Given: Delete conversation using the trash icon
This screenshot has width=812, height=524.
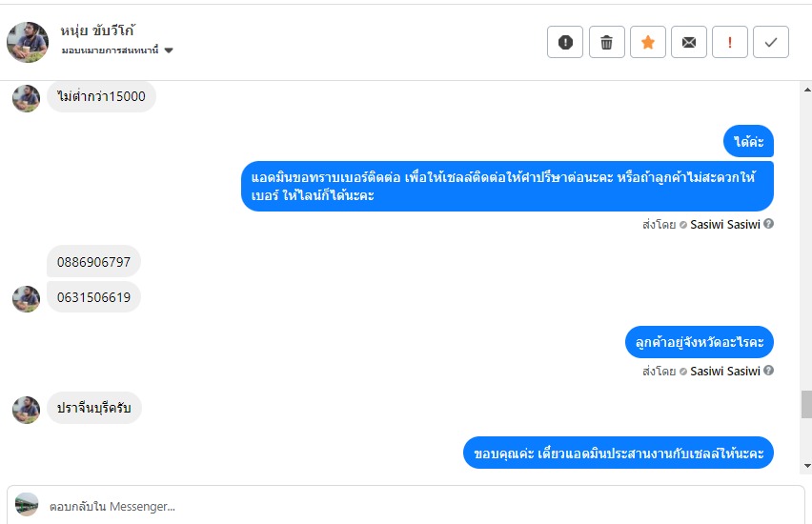Looking at the screenshot, I should 606,42.
